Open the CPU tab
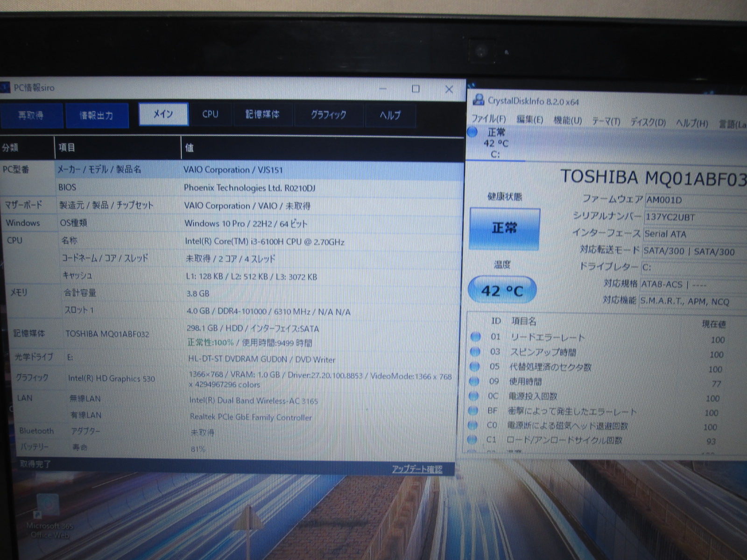This screenshot has height=560, width=747. pyautogui.click(x=210, y=114)
